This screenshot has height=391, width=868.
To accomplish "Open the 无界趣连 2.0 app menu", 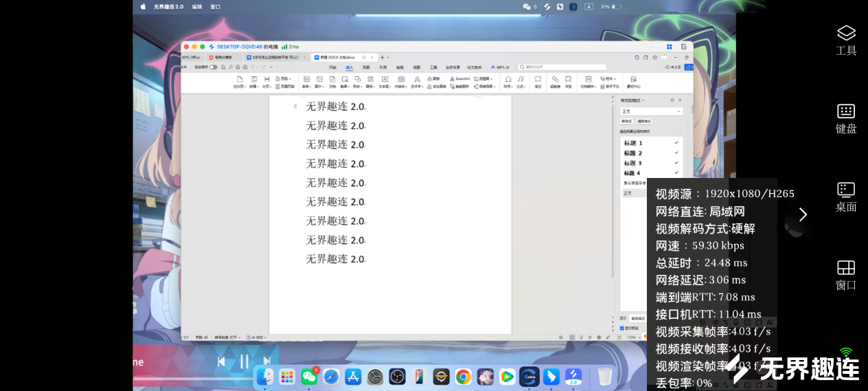I will (168, 6).
